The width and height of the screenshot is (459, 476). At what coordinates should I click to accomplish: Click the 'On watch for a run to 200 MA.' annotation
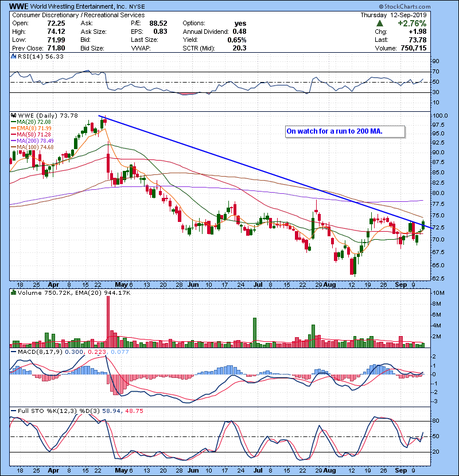[x=334, y=131]
